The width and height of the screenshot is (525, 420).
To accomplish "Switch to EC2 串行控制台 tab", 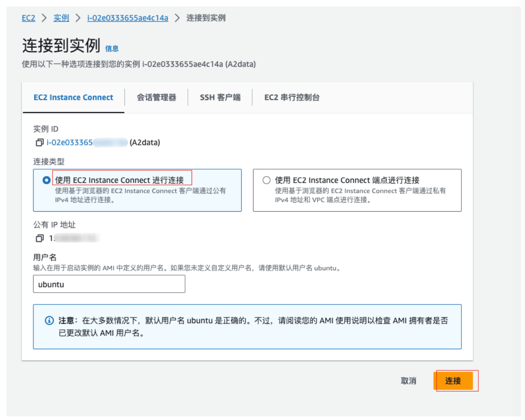I will coord(292,97).
